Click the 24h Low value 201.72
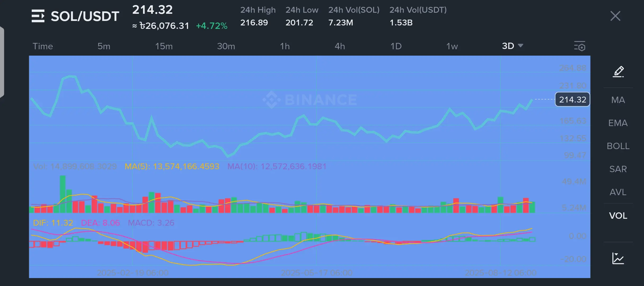Image resolution: width=644 pixels, height=286 pixels. pyautogui.click(x=299, y=23)
